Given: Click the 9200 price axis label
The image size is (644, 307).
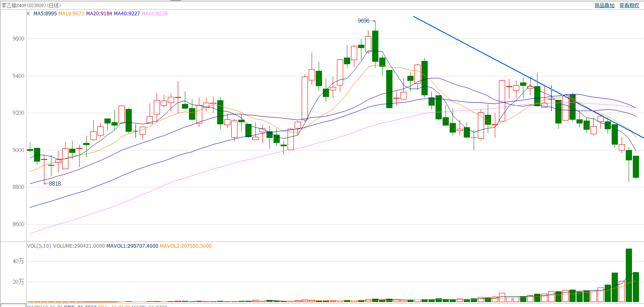Looking at the screenshot, I should [x=19, y=113].
